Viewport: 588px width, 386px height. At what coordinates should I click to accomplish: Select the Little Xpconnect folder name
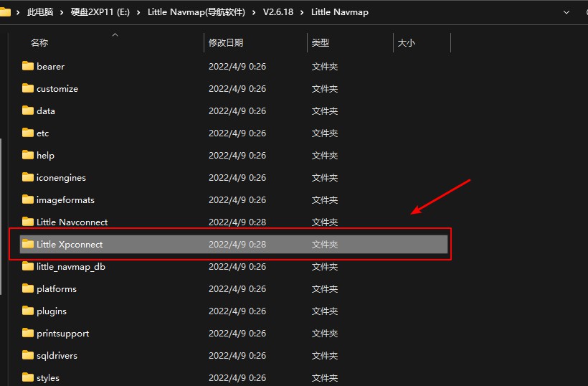coord(70,244)
